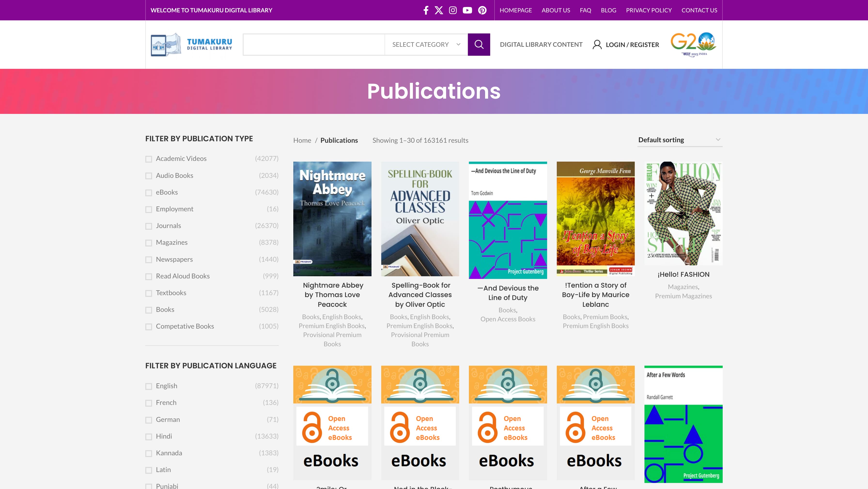The image size is (868, 489).
Task: Open the Default sorting dropdown
Action: click(x=679, y=140)
